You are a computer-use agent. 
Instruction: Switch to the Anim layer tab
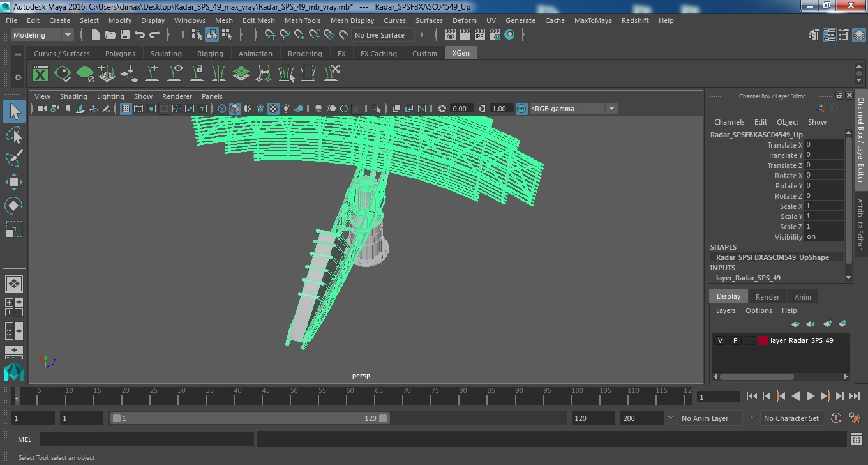[x=802, y=297]
